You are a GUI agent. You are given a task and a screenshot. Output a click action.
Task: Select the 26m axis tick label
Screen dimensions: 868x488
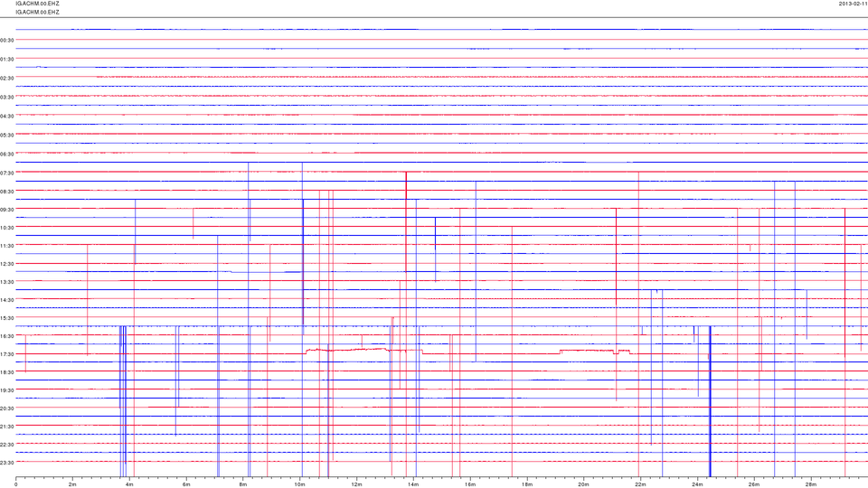click(x=753, y=484)
